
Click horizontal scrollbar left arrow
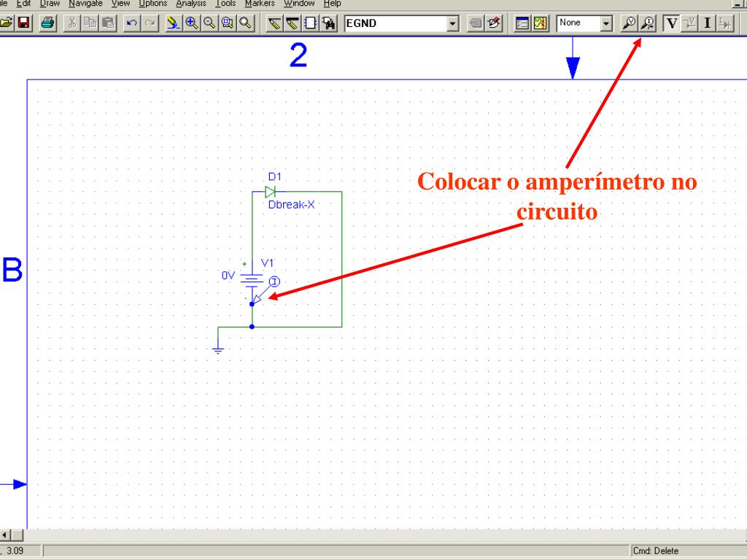pyautogui.click(x=5, y=534)
